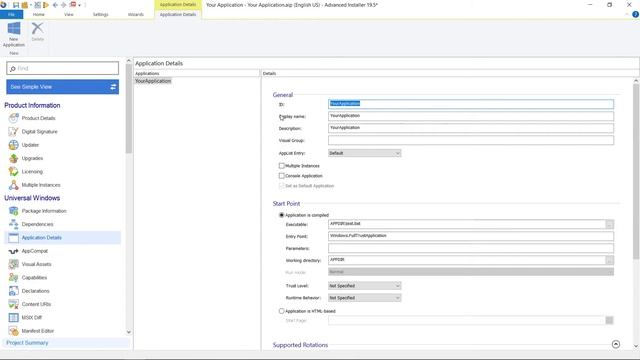Screen dimensions: 640x360
Task: Open Visual Assets page in sidebar
Action: click(36, 264)
